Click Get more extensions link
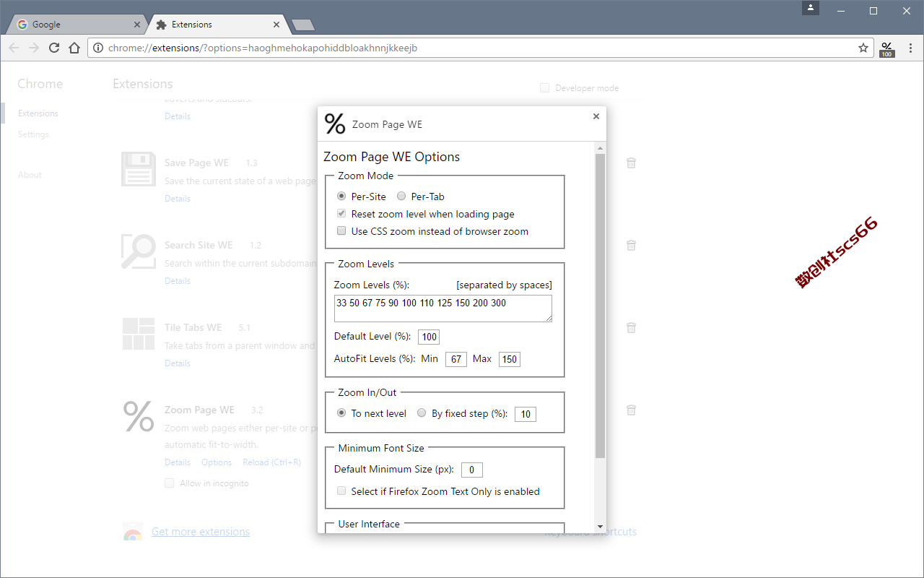Screen dimensions: 924x578 [x=201, y=532]
